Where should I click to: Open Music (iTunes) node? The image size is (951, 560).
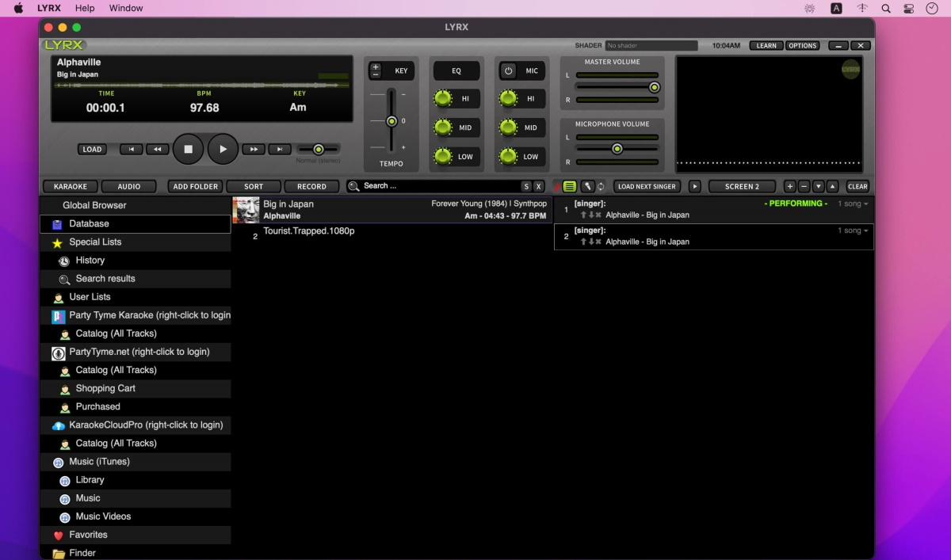click(x=135, y=462)
